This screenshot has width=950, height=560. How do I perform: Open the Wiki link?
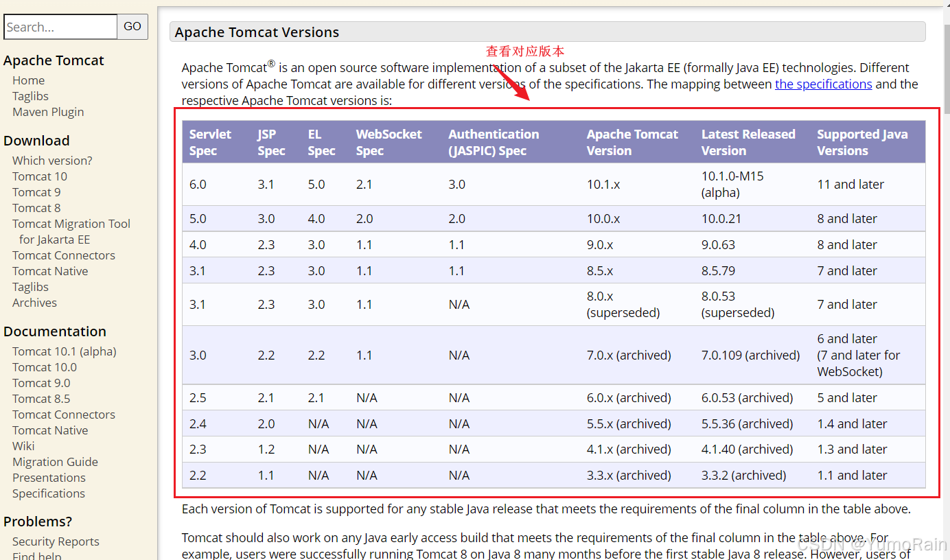[23, 446]
